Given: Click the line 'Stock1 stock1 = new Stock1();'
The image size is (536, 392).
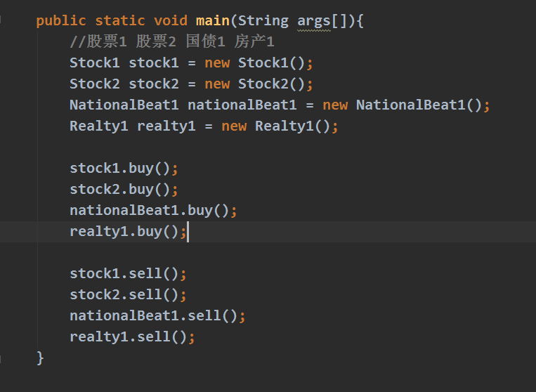Looking at the screenshot, I should pos(191,63).
